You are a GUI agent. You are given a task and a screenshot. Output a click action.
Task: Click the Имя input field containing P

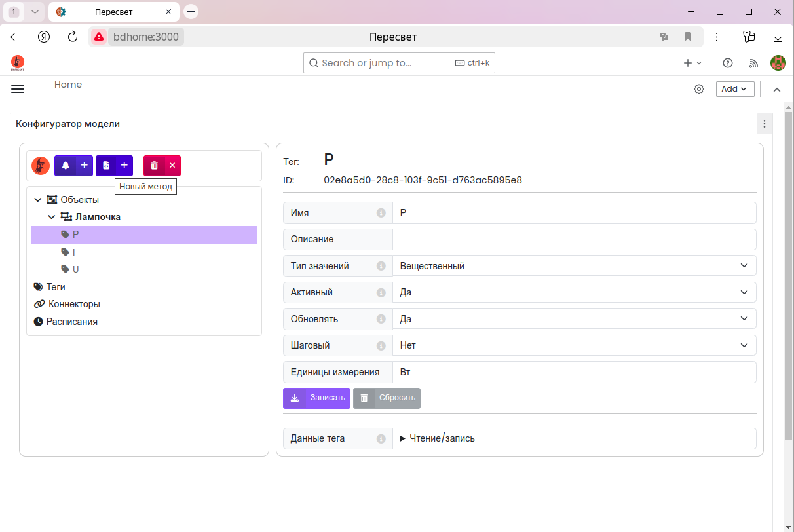[574, 213]
